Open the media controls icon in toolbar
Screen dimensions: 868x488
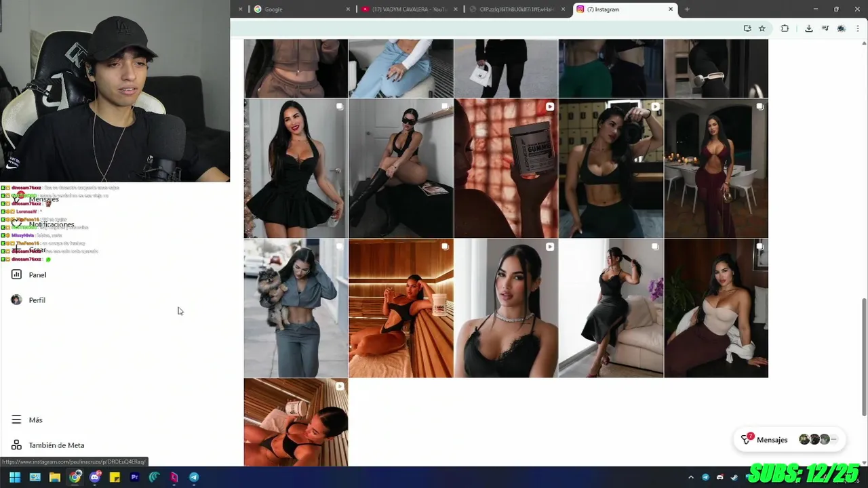click(x=825, y=28)
